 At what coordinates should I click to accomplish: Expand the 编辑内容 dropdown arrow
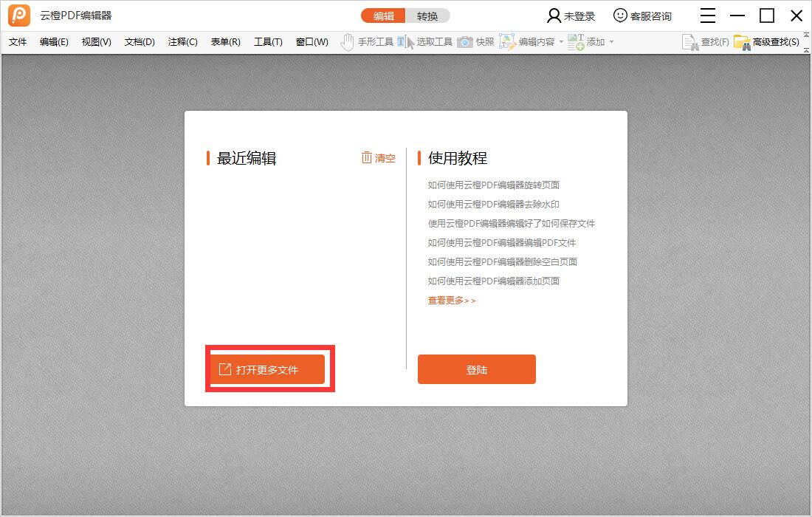pos(561,42)
